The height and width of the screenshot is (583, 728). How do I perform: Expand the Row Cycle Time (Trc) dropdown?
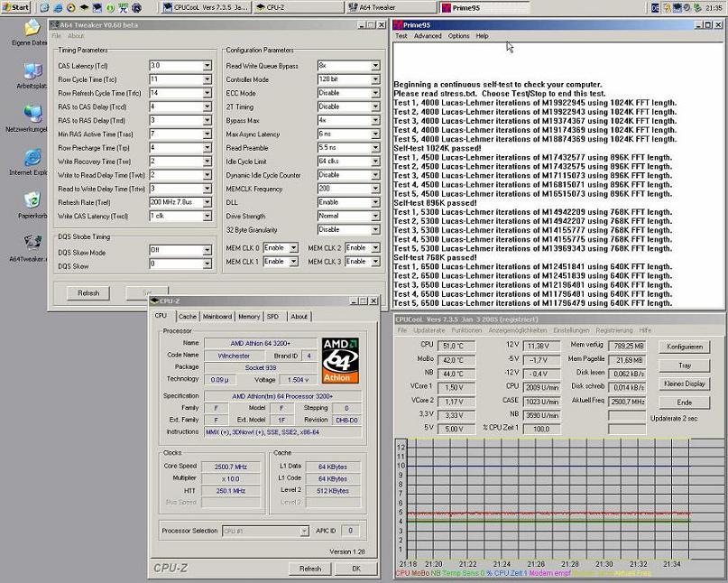pos(207,79)
